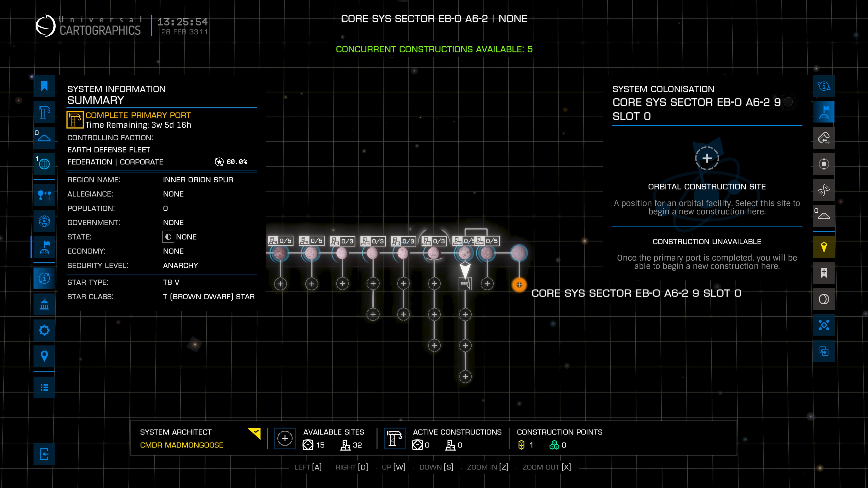
Task: Click the Time Remaining: 3w 5d 16h text
Action: click(x=138, y=125)
